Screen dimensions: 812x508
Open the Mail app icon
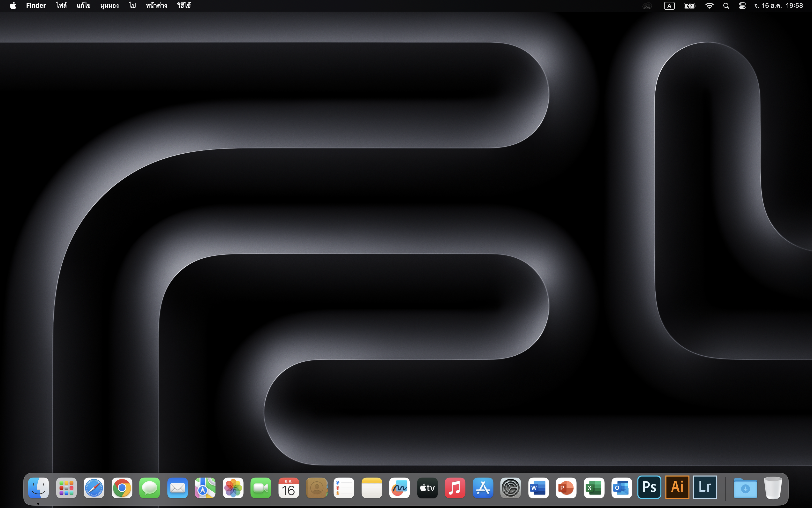177,487
